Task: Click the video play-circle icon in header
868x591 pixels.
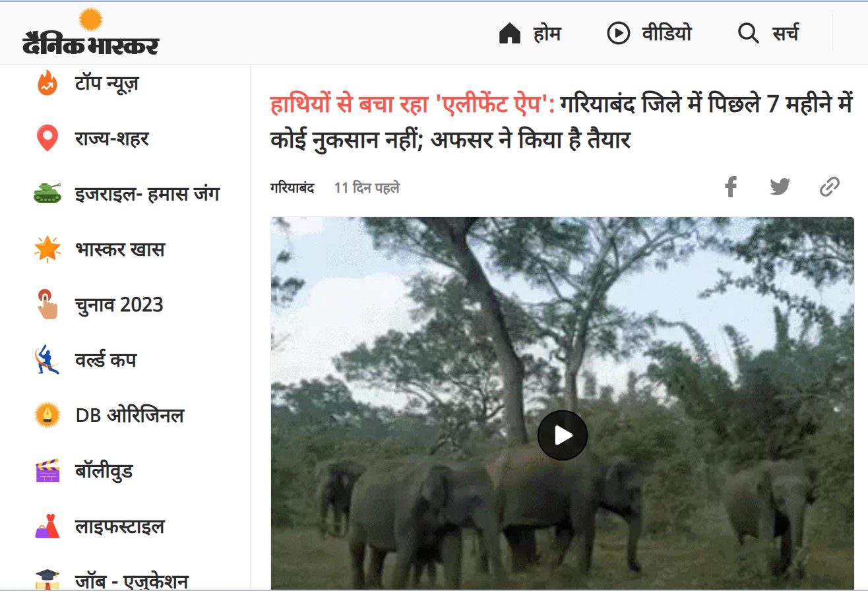Action: tap(618, 33)
